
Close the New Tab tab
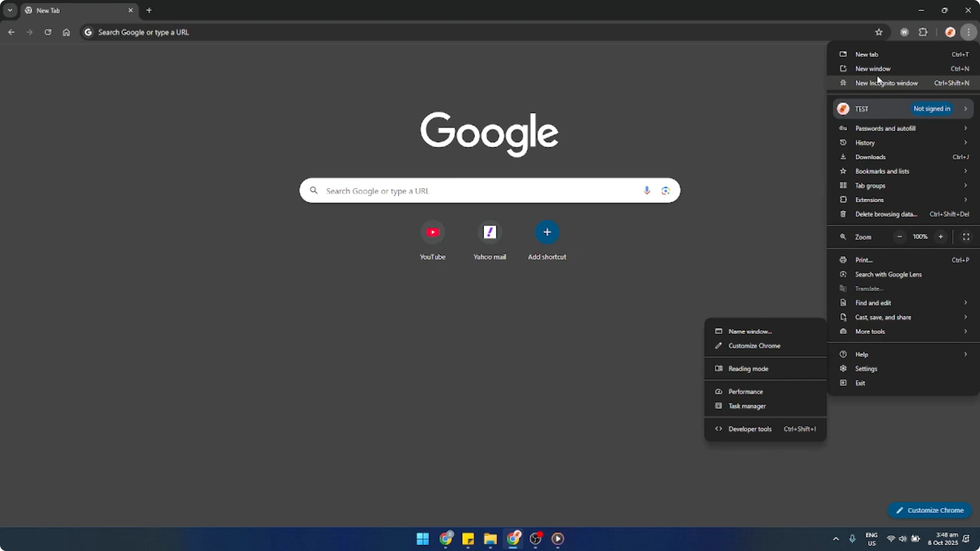[130, 10]
